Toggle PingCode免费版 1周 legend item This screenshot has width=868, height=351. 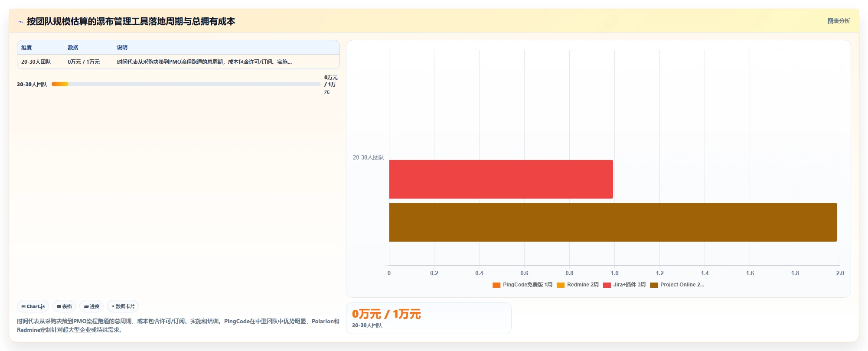click(x=522, y=285)
